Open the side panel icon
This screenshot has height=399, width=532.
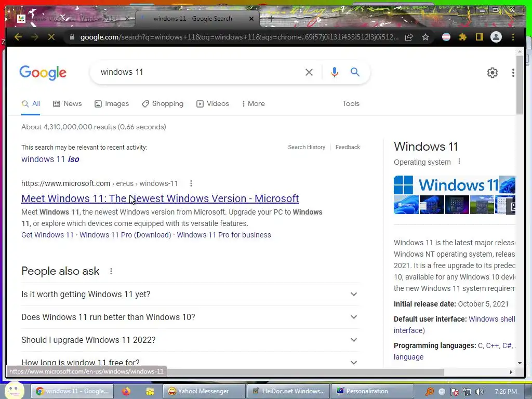(x=479, y=37)
